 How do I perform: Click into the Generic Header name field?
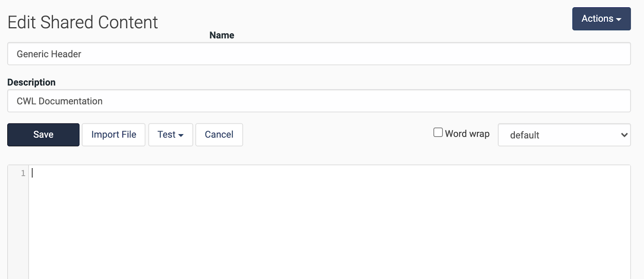click(x=319, y=54)
